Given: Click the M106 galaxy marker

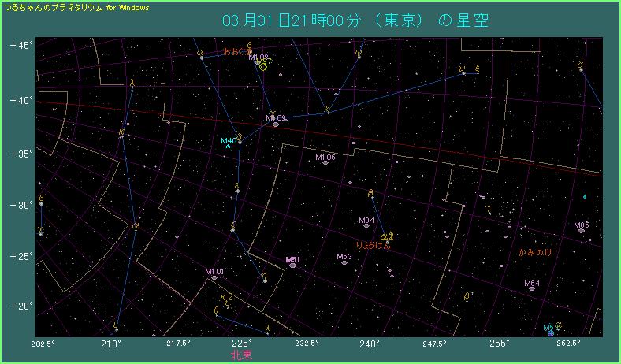Looking at the screenshot, I should (325, 163).
